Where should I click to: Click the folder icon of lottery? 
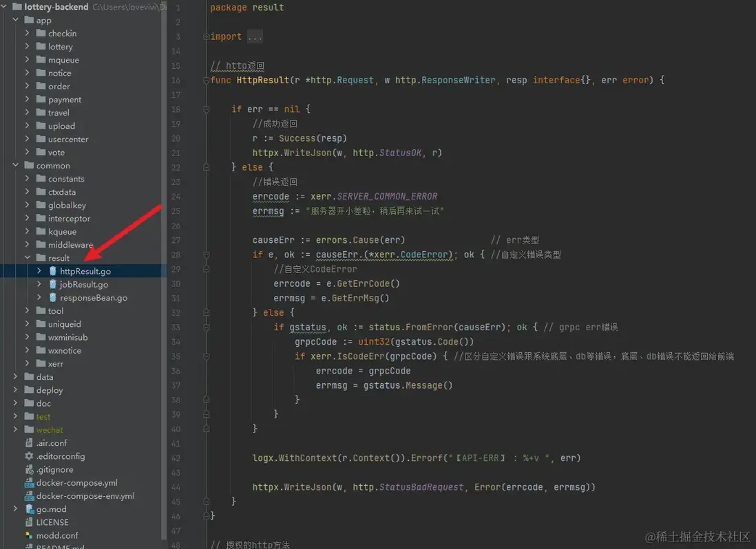coord(41,46)
